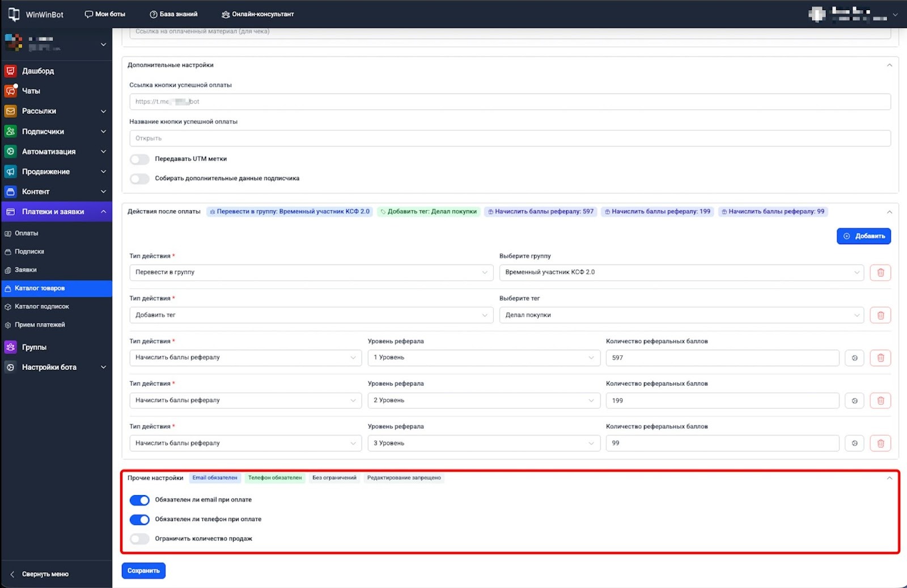Viewport: 907px width, 588px height.
Task: Delete the 3 Уровень referral action
Action: pyautogui.click(x=880, y=444)
